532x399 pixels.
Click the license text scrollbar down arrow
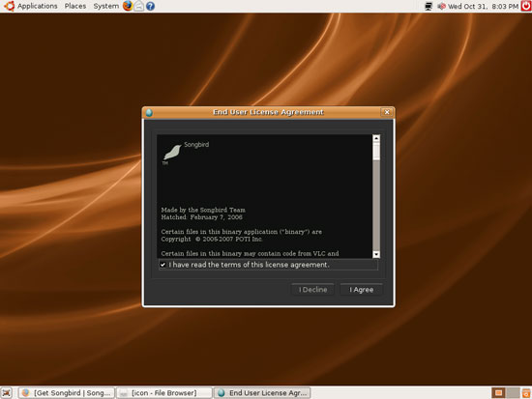coord(376,254)
